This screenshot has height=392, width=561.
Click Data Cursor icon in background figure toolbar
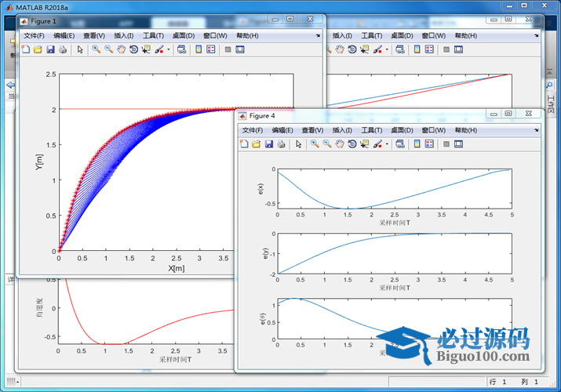(365, 49)
